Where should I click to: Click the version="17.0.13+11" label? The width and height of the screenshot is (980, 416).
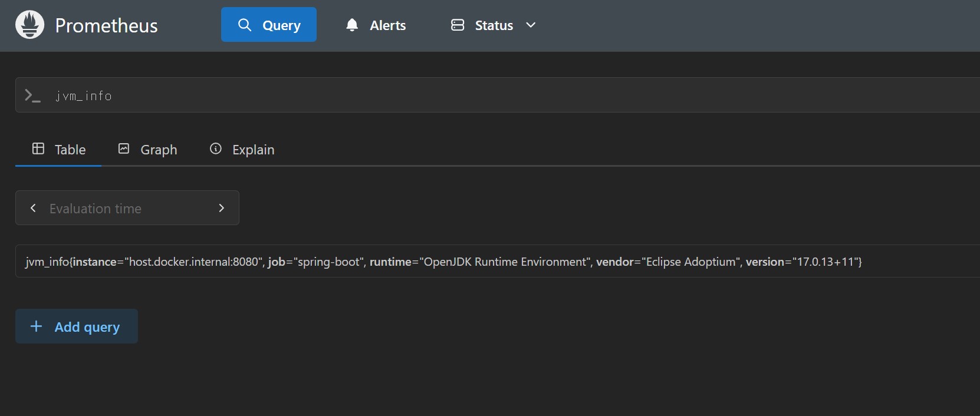(x=801, y=262)
